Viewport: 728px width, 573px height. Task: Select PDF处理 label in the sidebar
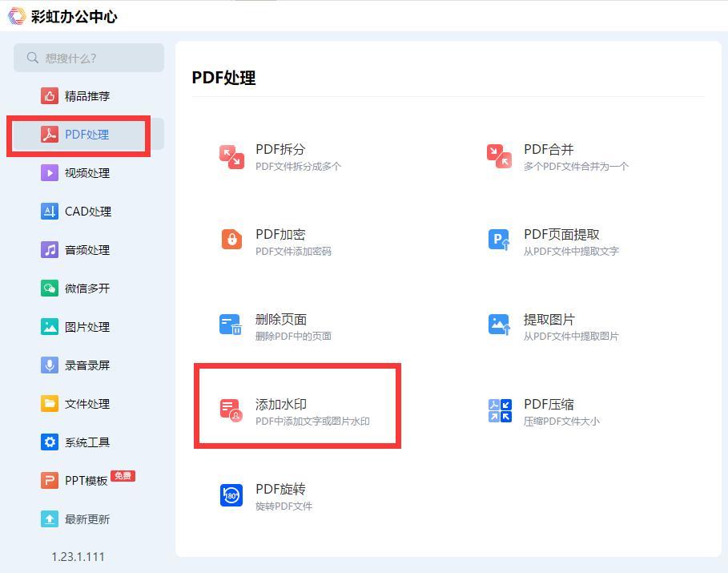(x=86, y=135)
